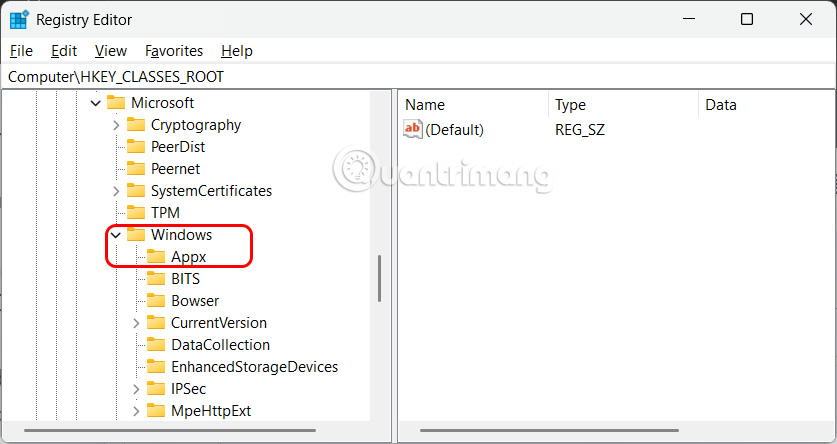Screen dimensions: 837x444
Task: Select the BITS key label
Action: [185, 279]
